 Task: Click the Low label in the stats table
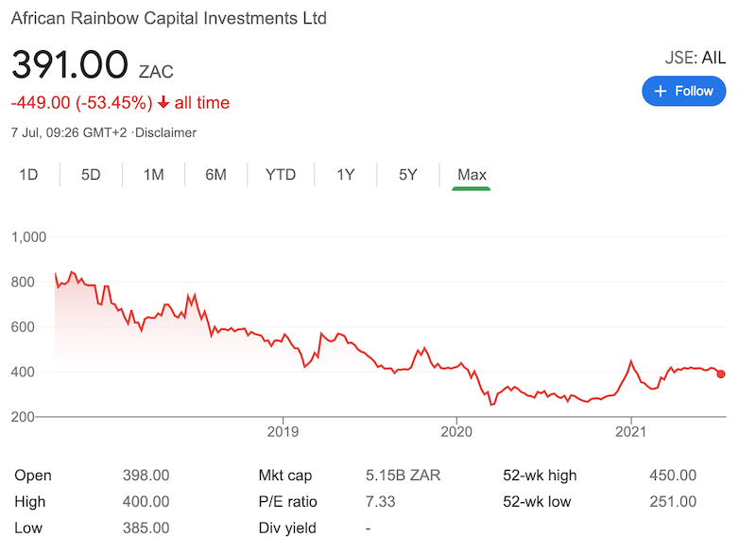[x=28, y=528]
